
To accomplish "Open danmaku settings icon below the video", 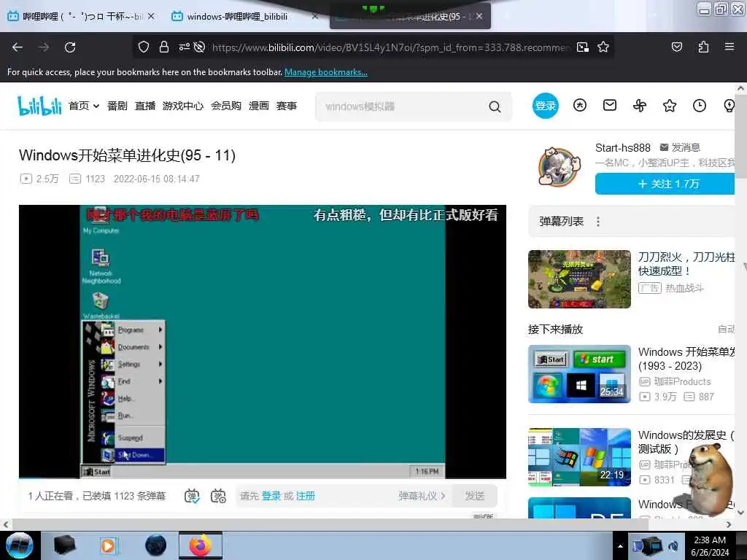I will point(218,496).
